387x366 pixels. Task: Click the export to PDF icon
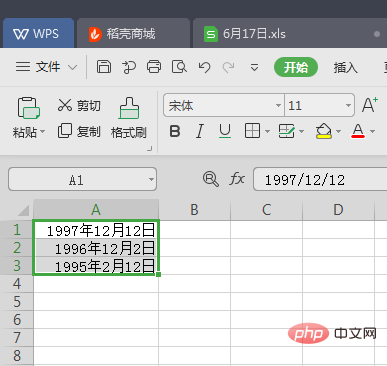129,67
